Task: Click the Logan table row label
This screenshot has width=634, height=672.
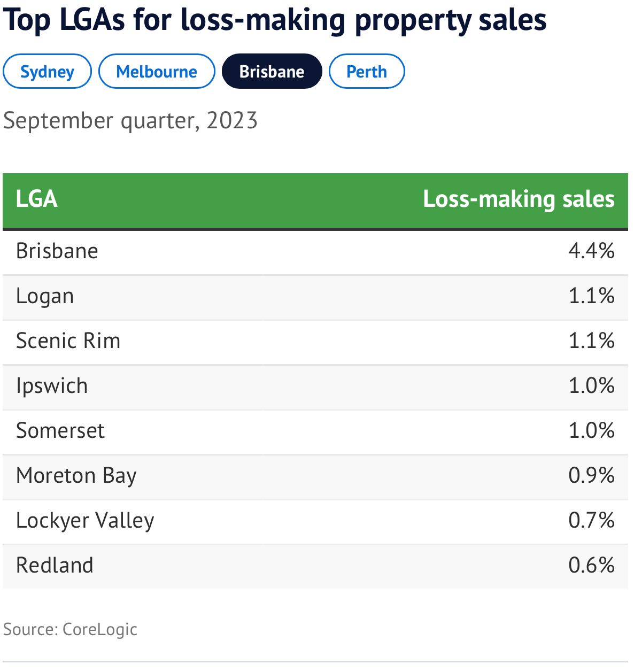Action: coord(45,296)
